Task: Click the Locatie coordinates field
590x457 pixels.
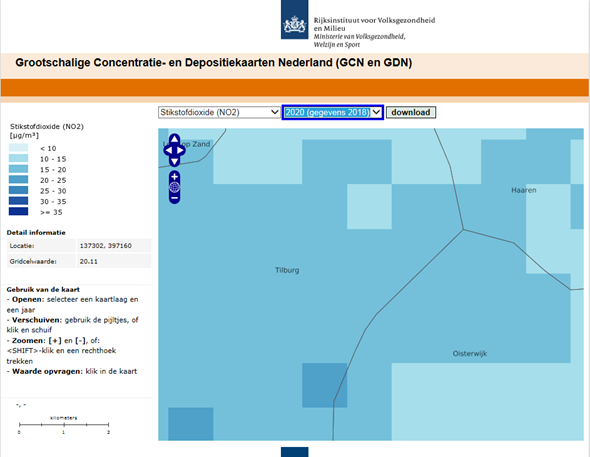Action: (x=114, y=246)
